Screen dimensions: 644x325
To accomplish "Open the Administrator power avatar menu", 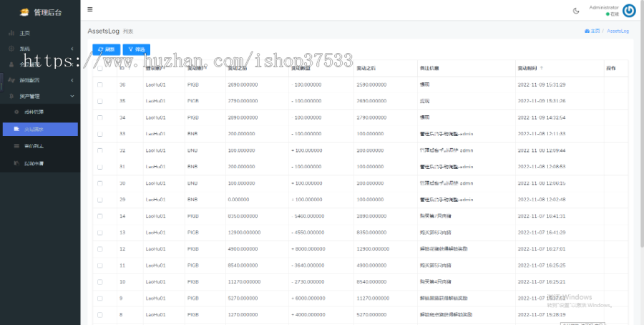I will [x=629, y=11].
